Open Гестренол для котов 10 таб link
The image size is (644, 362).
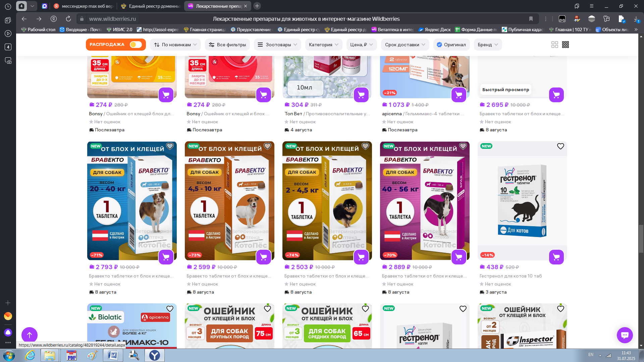tap(511, 276)
